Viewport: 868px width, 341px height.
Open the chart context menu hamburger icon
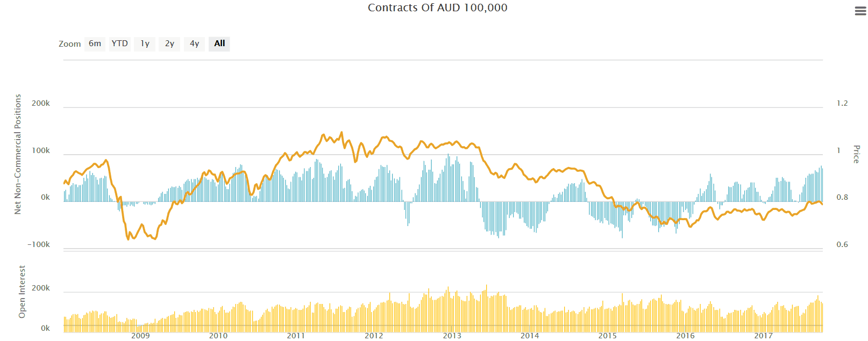pyautogui.click(x=860, y=11)
